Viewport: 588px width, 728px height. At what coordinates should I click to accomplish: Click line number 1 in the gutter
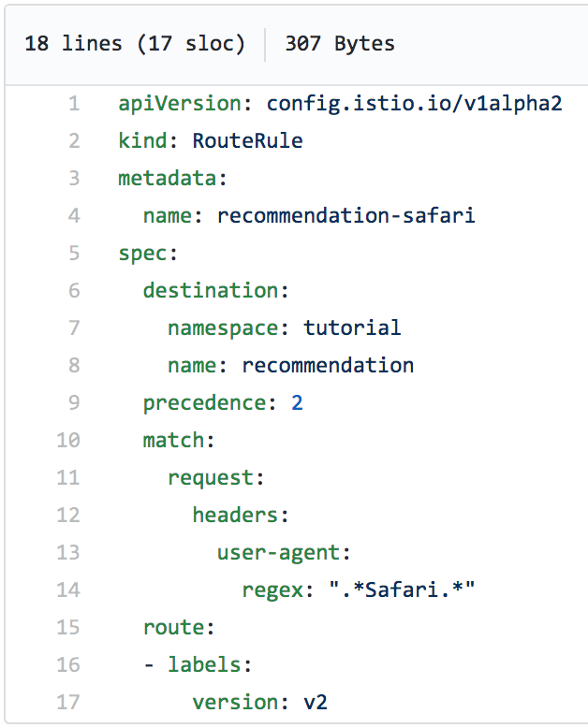tap(73, 103)
